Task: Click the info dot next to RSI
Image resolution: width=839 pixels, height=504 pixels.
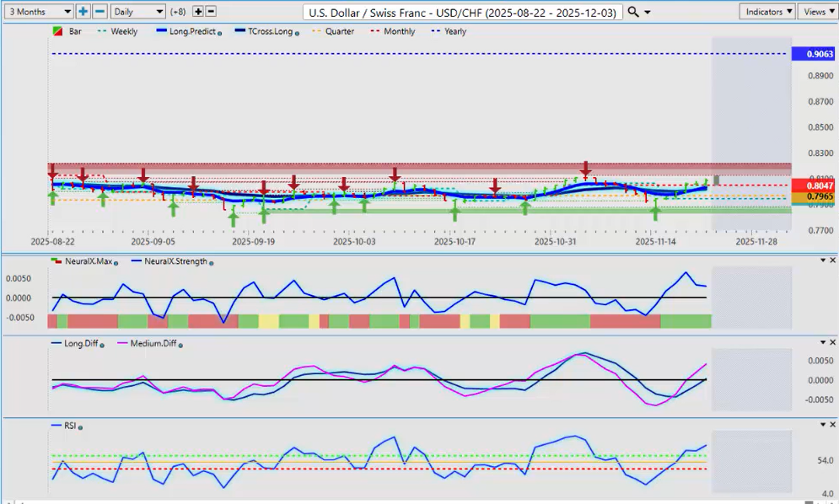Action: tap(81, 427)
